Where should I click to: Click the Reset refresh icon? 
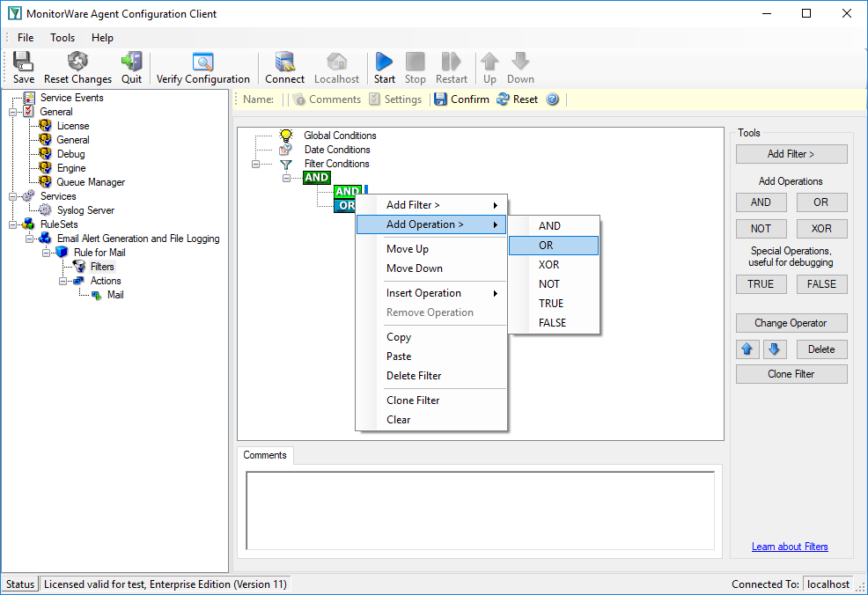pos(503,99)
